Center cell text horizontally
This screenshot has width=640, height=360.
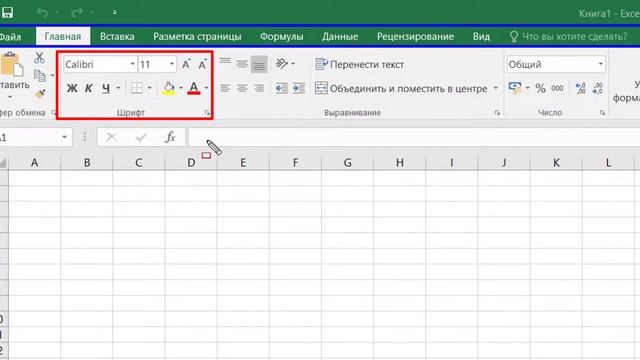point(242,88)
